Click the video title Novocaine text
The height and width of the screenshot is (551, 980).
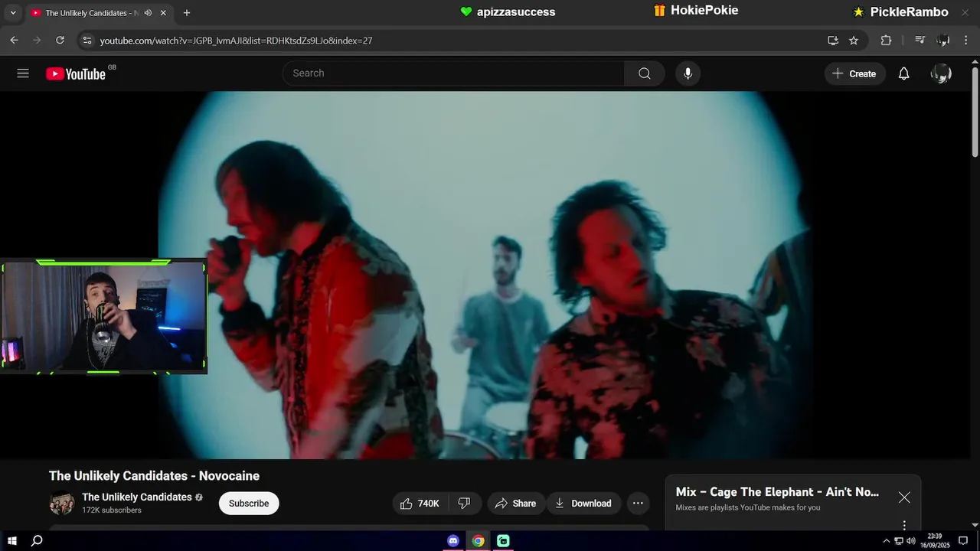point(154,476)
